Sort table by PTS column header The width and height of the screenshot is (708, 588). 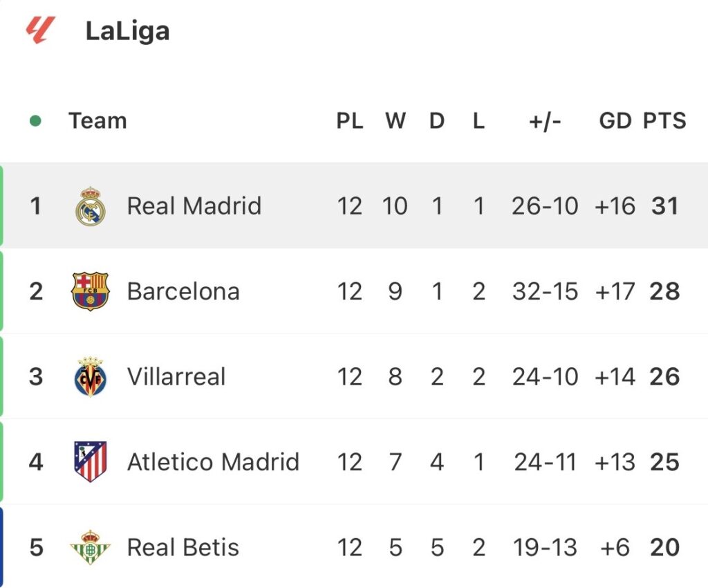(664, 121)
